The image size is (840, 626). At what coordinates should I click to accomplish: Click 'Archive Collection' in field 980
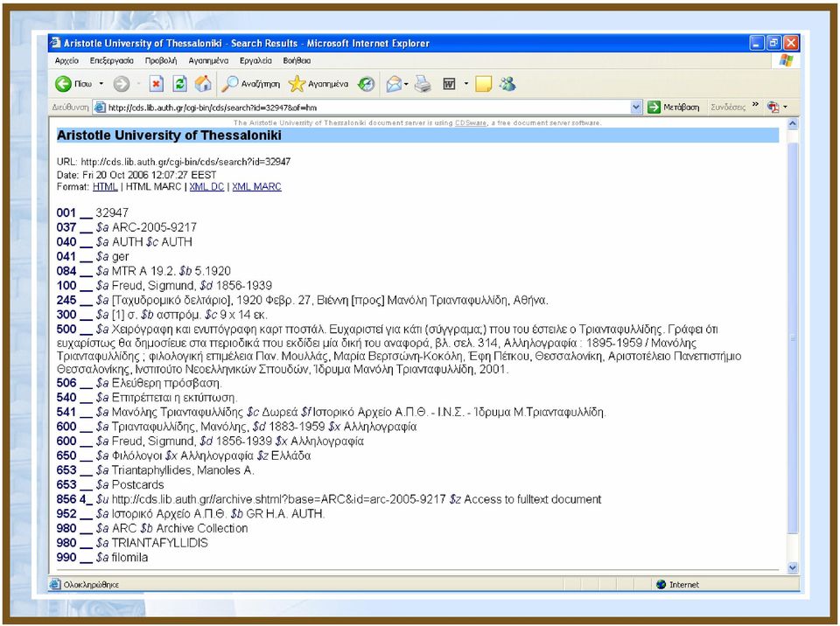coord(202,528)
